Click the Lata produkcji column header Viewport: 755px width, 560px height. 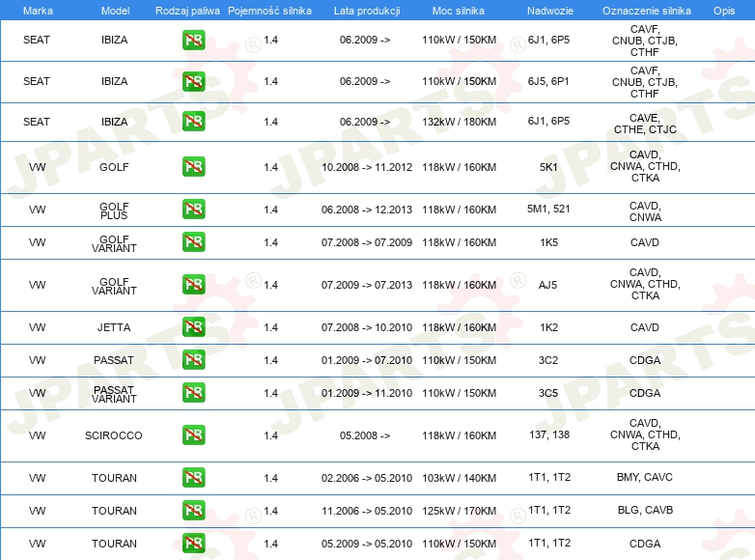point(367,11)
